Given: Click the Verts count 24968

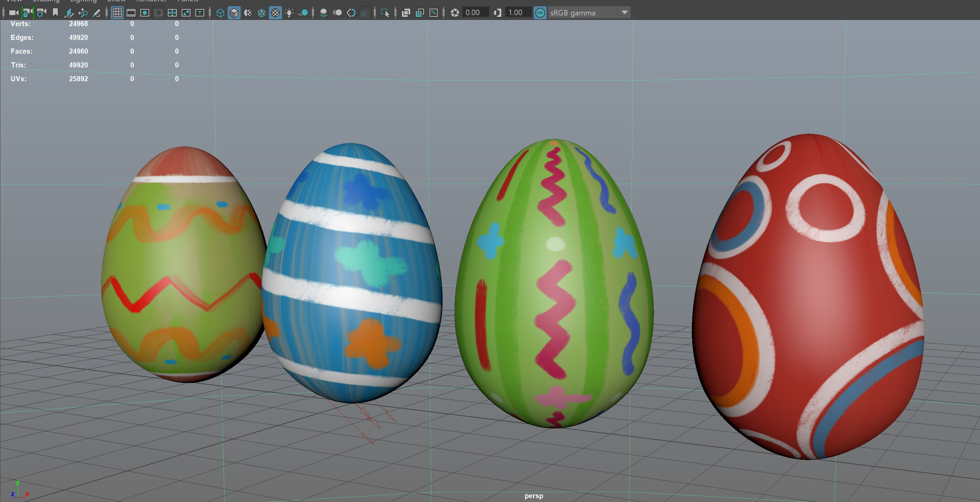Looking at the screenshot, I should point(78,24).
